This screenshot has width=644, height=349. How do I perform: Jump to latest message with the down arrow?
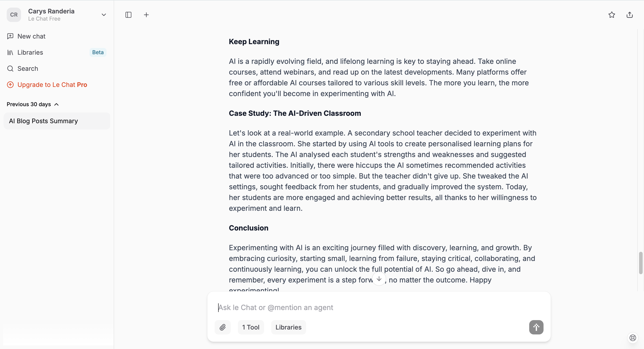[x=379, y=279]
